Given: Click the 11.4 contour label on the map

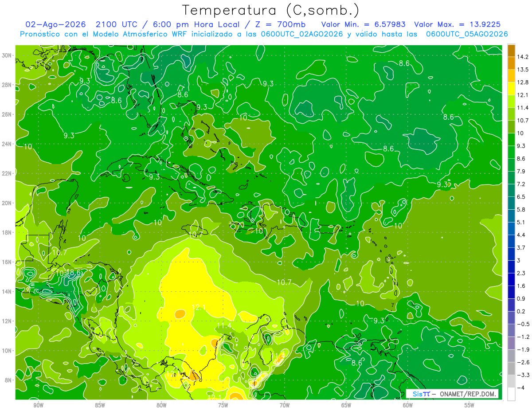Looking at the screenshot, I should [224, 326].
